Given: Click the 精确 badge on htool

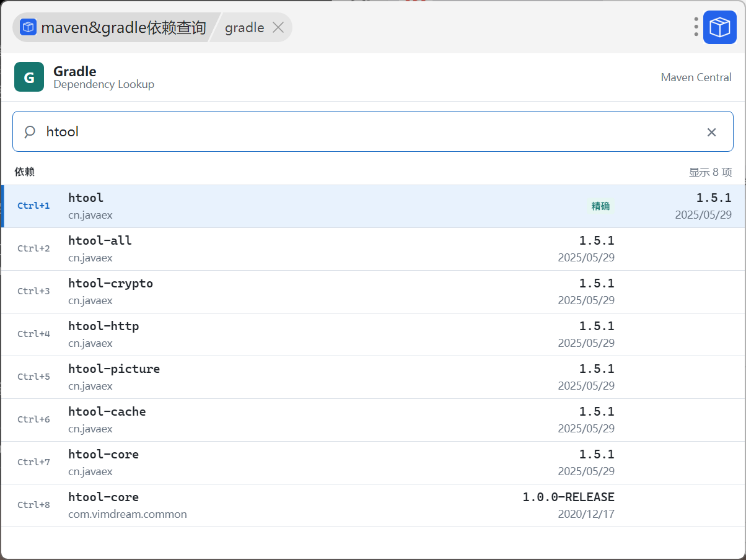Looking at the screenshot, I should (x=600, y=206).
